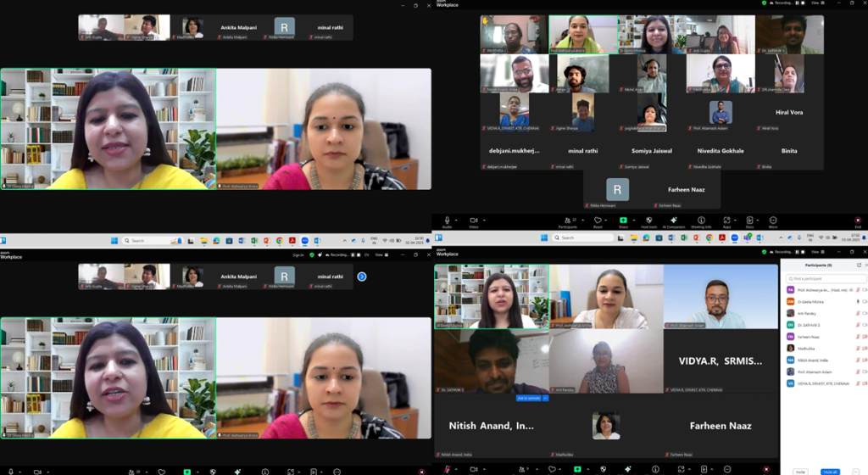868x475 pixels.
Task: Click the Mute all button
Action: [829, 472]
